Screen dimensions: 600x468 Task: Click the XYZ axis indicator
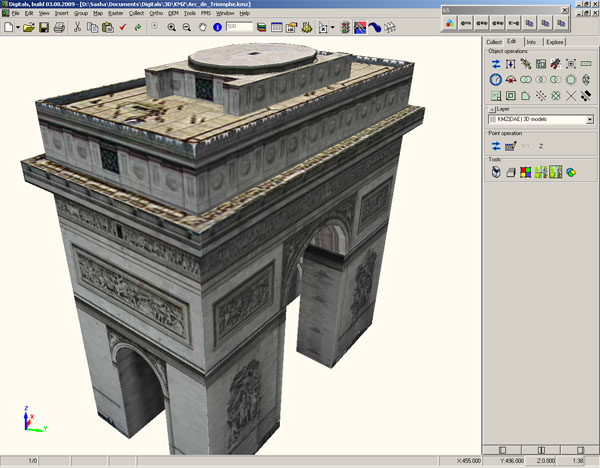(34, 419)
